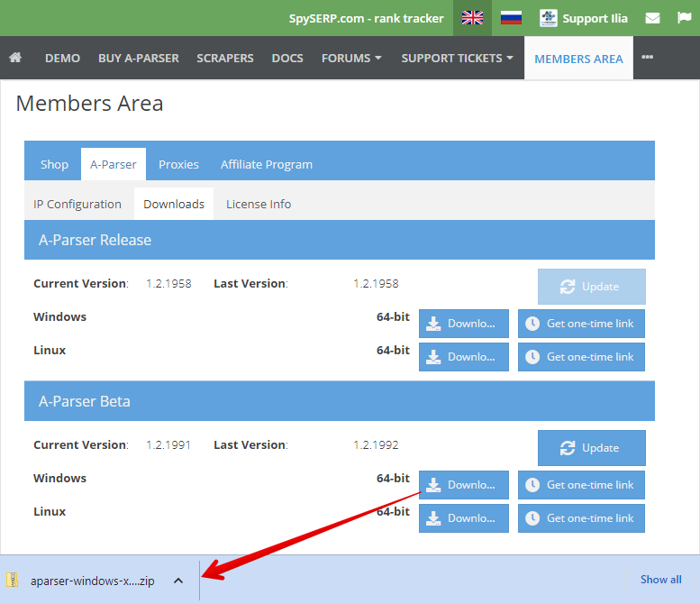Viewport: 700px width, 604px height.
Task: Download A-Parser Beta for Windows
Action: (463, 485)
